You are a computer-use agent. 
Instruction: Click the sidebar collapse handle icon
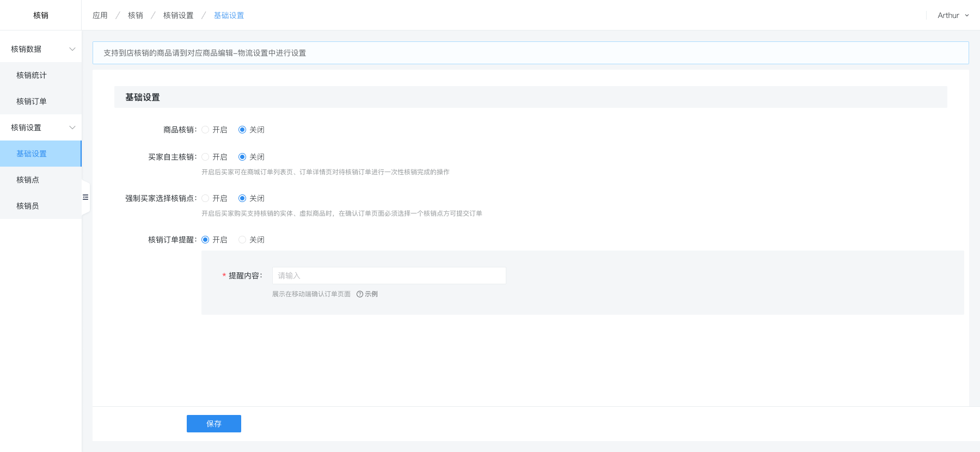pos(85,197)
